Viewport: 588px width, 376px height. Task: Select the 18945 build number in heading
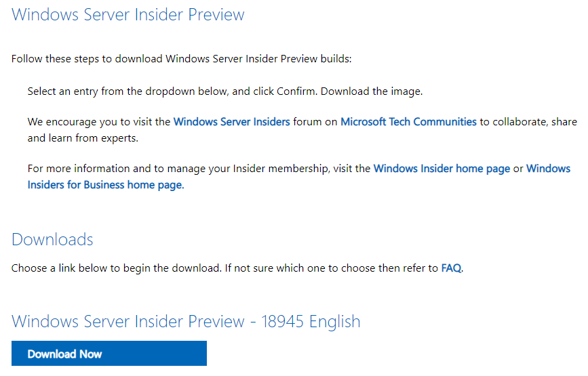[x=282, y=322]
